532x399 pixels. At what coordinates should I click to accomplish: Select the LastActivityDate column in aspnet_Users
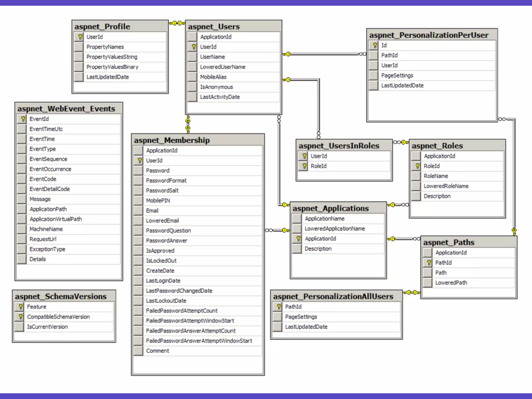coord(220,97)
